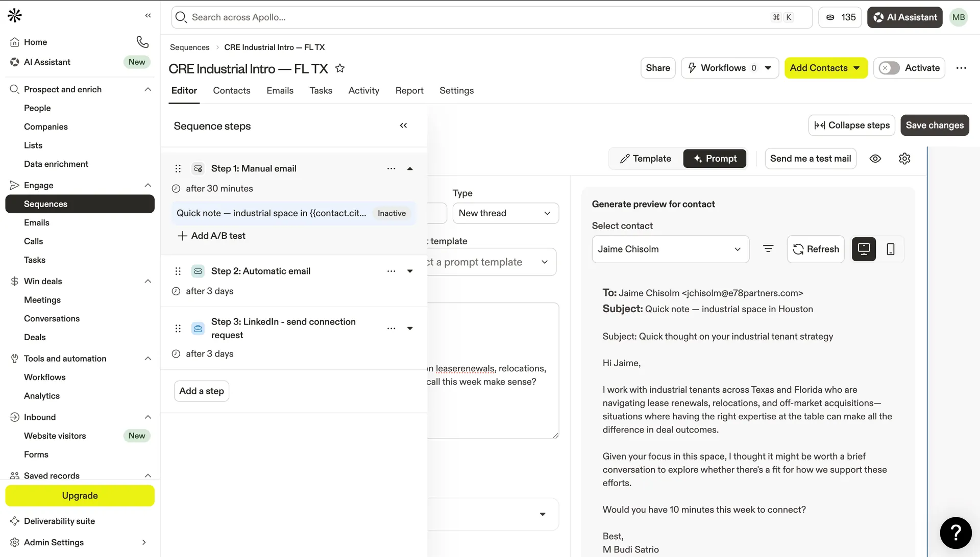
Task: Toggle the Activate sequence switch
Action: tap(890, 68)
